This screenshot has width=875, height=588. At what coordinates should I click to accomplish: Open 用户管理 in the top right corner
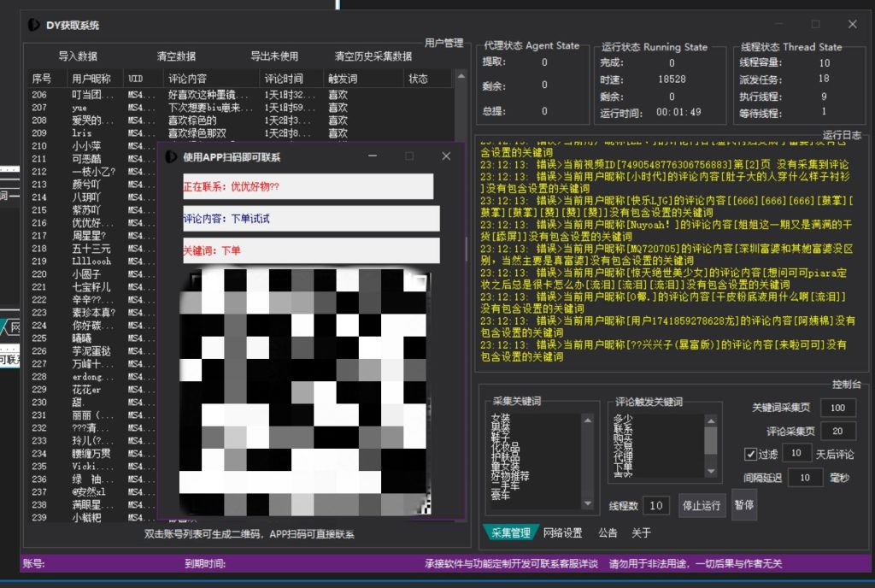tap(444, 41)
